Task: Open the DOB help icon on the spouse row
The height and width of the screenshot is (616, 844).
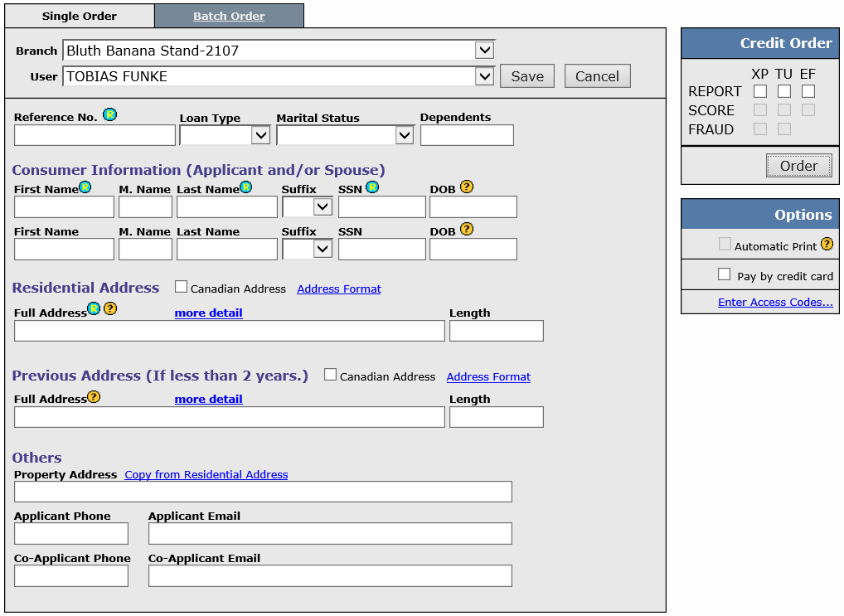Action: 466,229
